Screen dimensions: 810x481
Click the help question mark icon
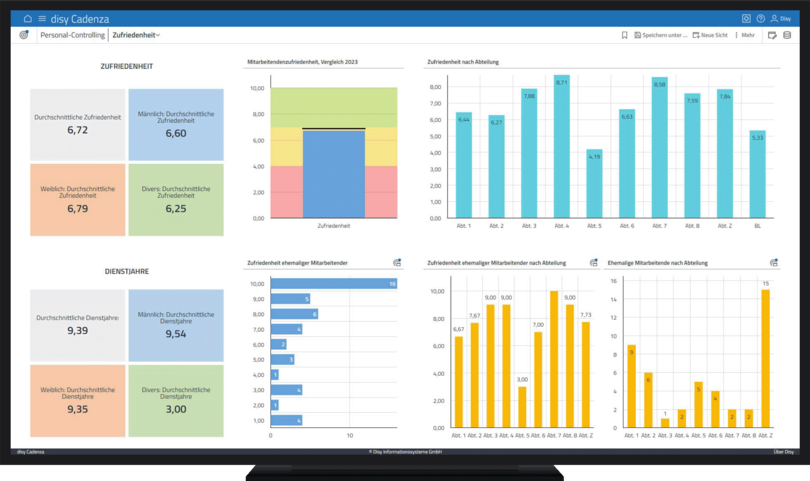tap(760, 19)
